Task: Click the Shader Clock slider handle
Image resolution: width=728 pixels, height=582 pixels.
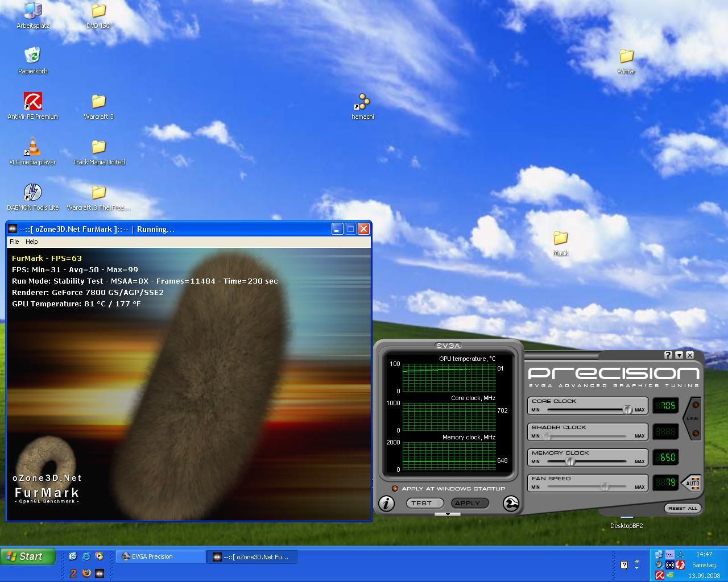Action: tap(547, 436)
